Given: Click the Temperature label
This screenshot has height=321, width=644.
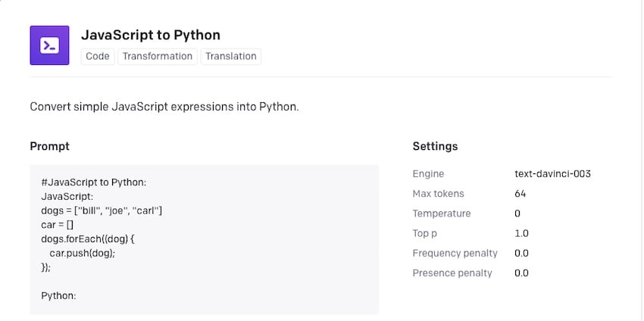Looking at the screenshot, I should [x=442, y=213].
